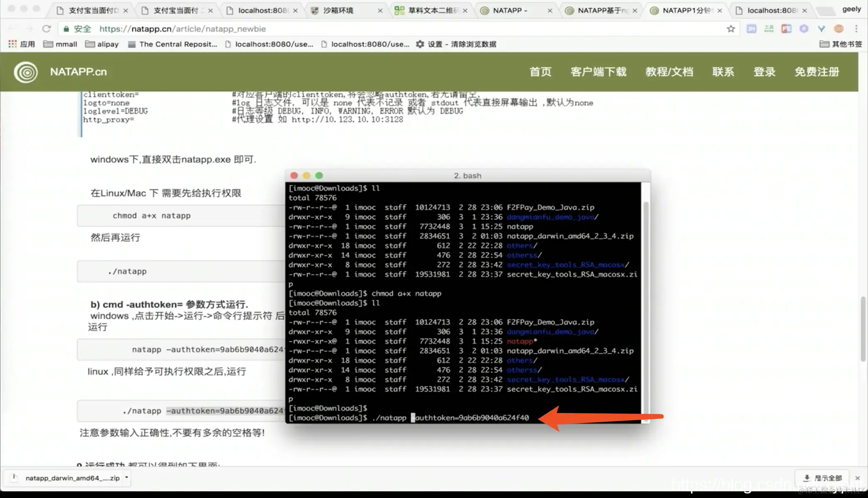Open the Chrome three-dot menu

click(856, 29)
